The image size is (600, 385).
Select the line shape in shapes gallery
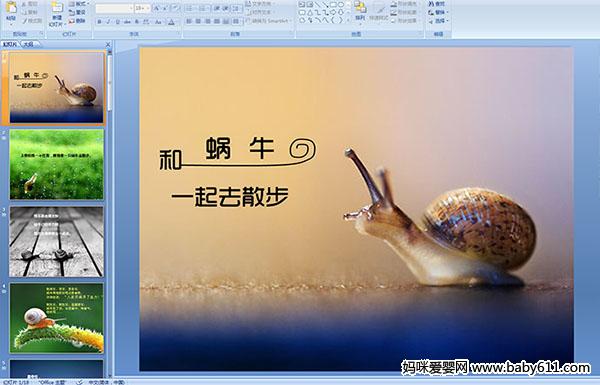317,5
